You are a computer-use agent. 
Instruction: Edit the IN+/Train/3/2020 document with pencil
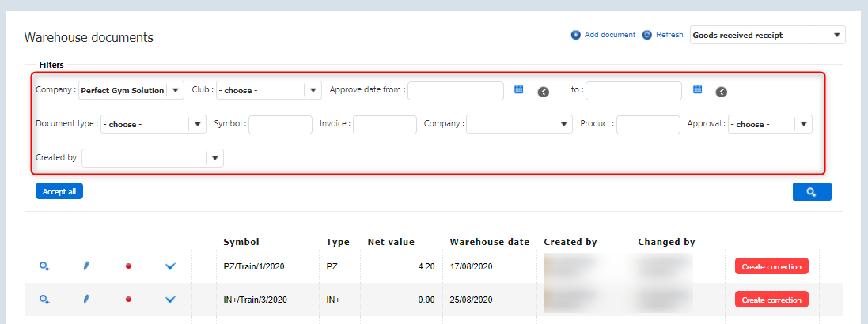(x=86, y=300)
